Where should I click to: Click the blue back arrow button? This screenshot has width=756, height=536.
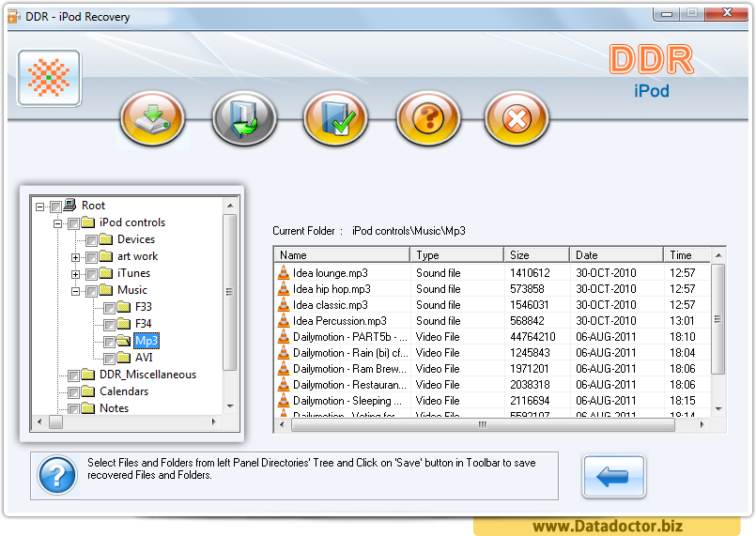613,476
